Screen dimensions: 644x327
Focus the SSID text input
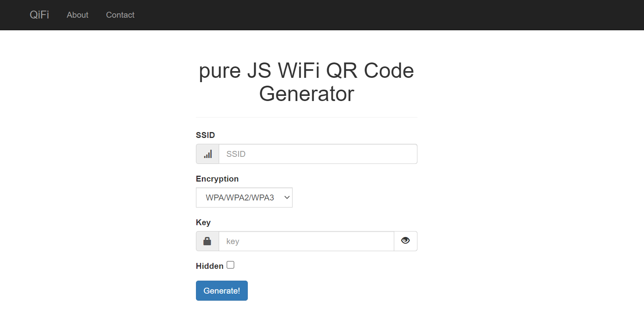317,154
